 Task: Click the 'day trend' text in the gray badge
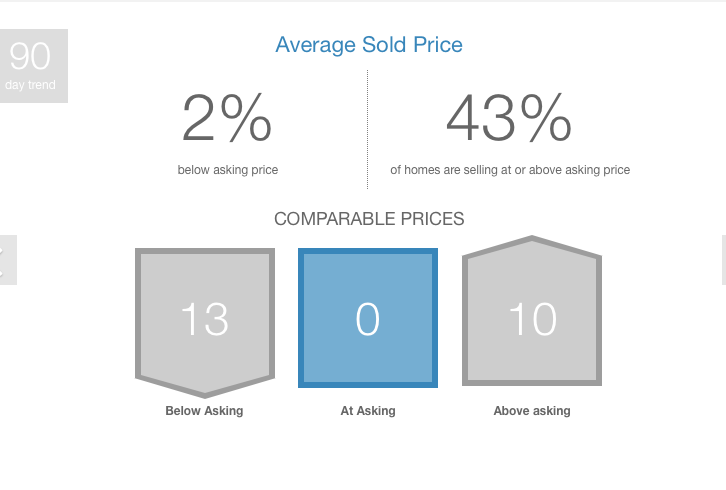(30, 85)
